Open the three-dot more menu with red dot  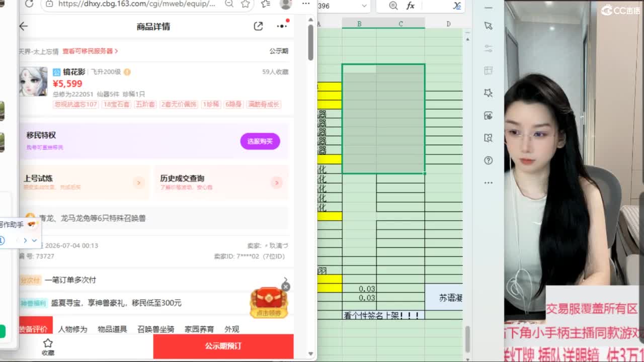[x=282, y=26]
